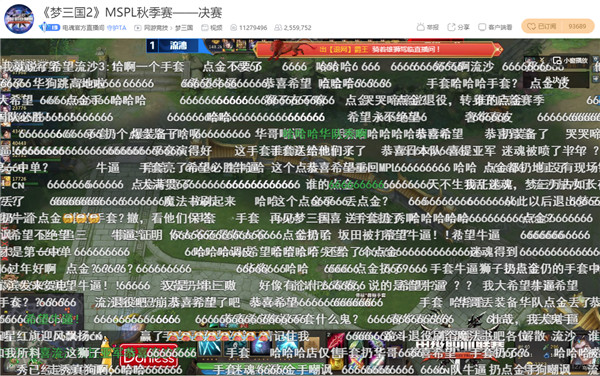Click the blue lightning skill icon in HUD

click(210, 348)
